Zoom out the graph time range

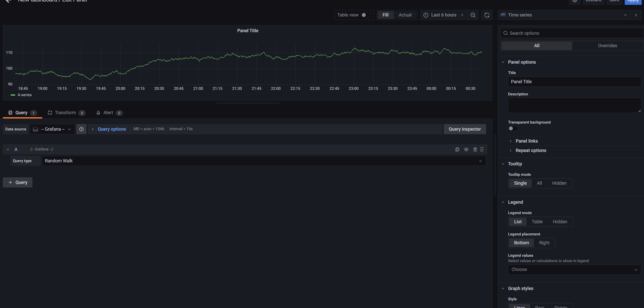(x=473, y=15)
